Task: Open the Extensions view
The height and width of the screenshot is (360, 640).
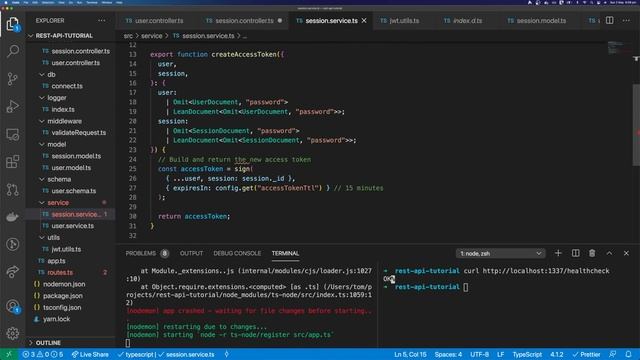Action: [13, 162]
